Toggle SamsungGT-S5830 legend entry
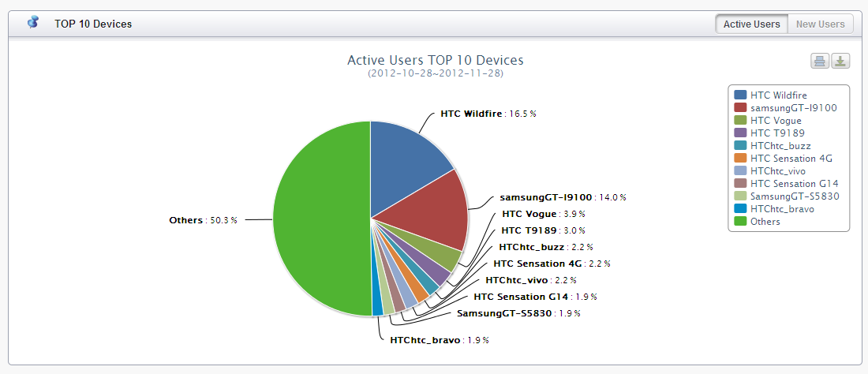868x374 pixels. click(x=787, y=196)
